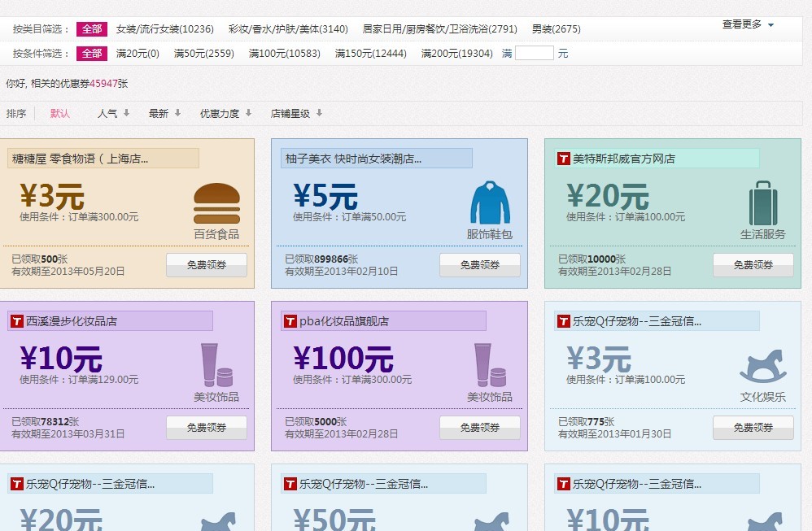Viewport: 812px width, 531px height.
Task: Click Tmall logo on ¥10元 乐宠Q仔宠物 coupon
Action: click(x=563, y=484)
